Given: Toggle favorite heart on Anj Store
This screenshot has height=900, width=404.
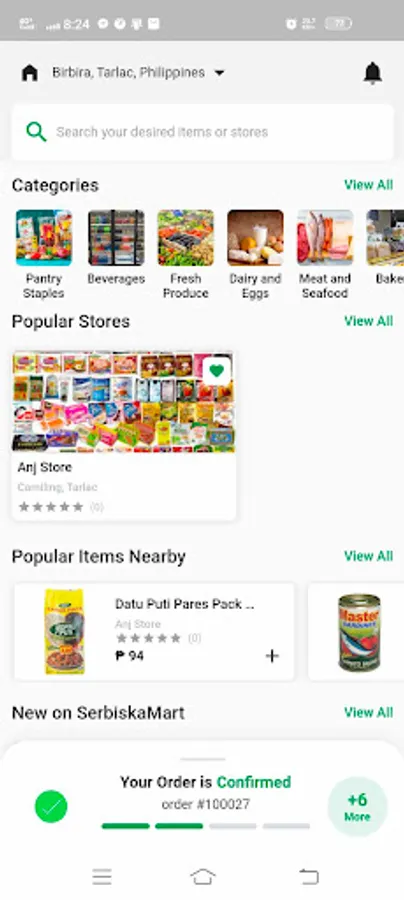Looking at the screenshot, I should [x=217, y=371].
